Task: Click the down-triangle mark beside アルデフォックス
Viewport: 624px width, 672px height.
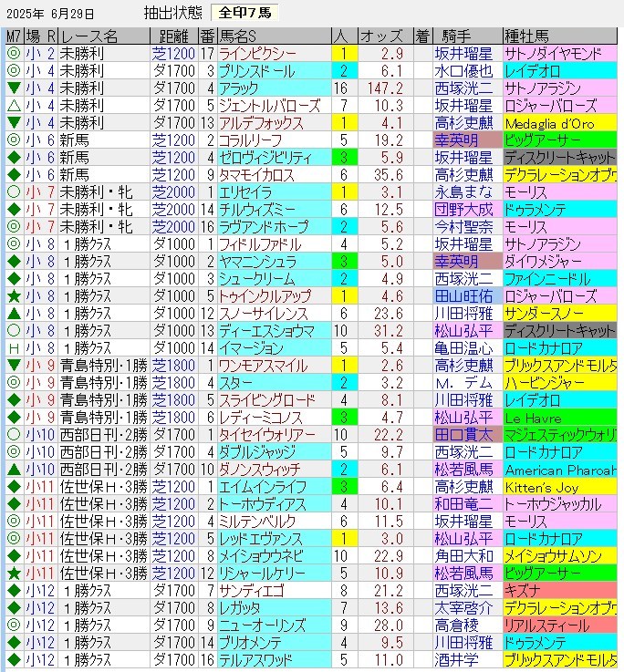Action: 15,123
